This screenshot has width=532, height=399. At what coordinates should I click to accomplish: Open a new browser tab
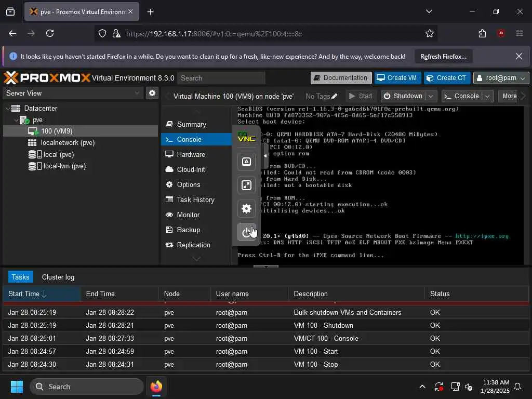pos(150,12)
